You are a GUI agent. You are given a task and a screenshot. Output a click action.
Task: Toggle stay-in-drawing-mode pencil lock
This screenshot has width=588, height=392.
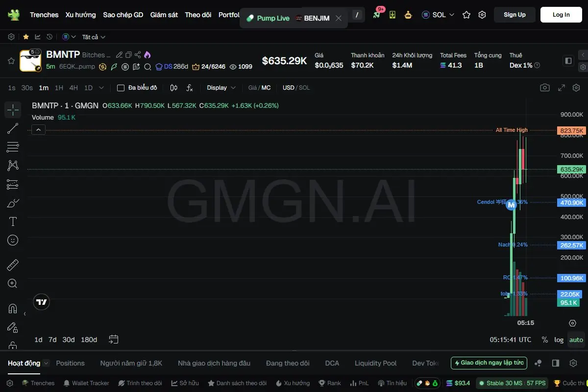tap(13, 327)
